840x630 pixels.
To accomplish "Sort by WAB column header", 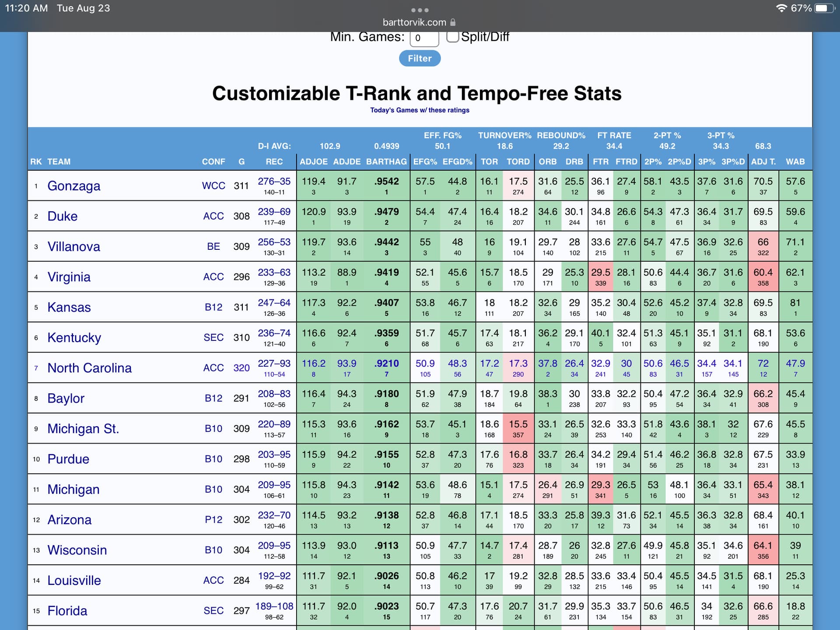I will coord(795,162).
